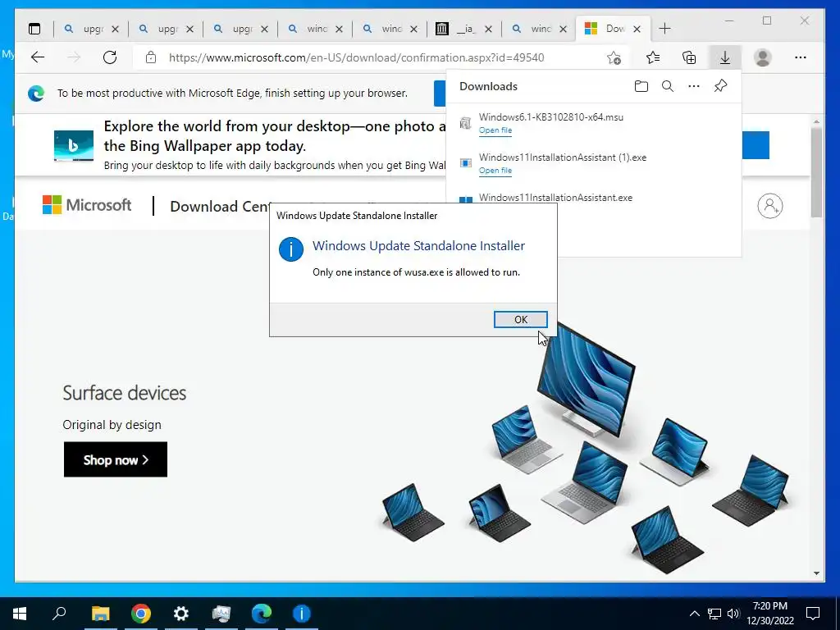840x630 pixels.
Task: Open taskbar search magnifier
Action: click(59, 614)
